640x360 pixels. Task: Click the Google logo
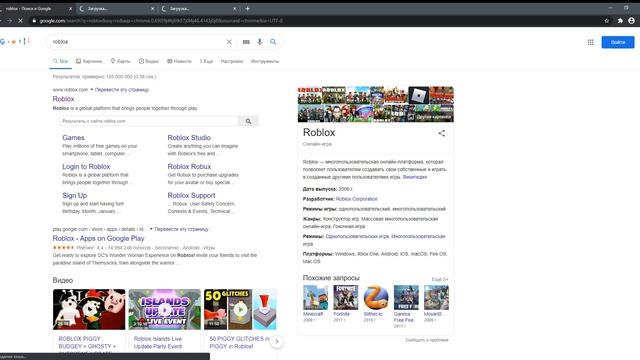click(x=15, y=42)
